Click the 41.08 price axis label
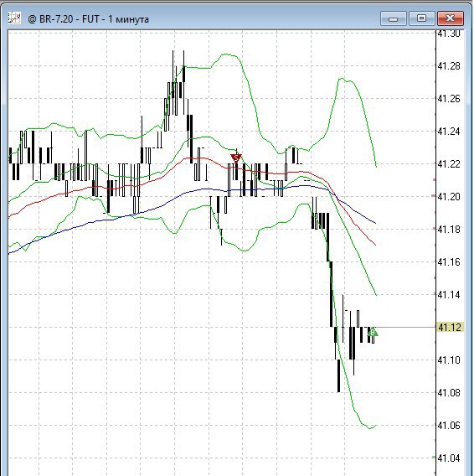The width and height of the screenshot is (474, 476). tap(449, 393)
